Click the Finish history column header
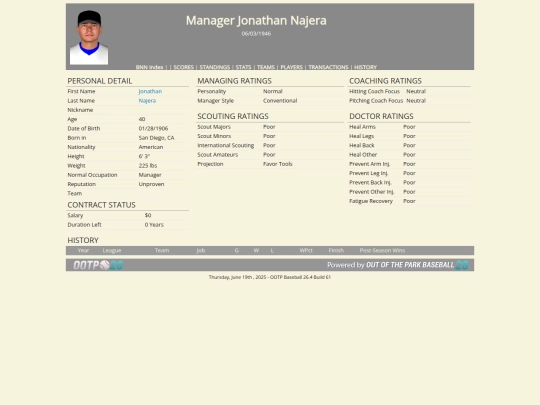 coord(336,250)
